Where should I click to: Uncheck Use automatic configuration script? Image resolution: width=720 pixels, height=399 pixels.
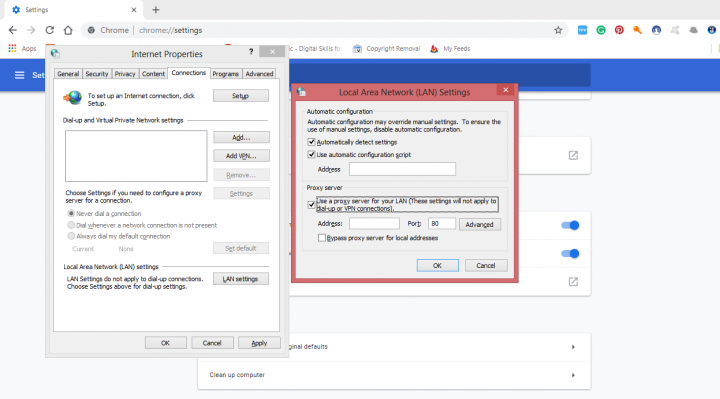click(x=311, y=154)
